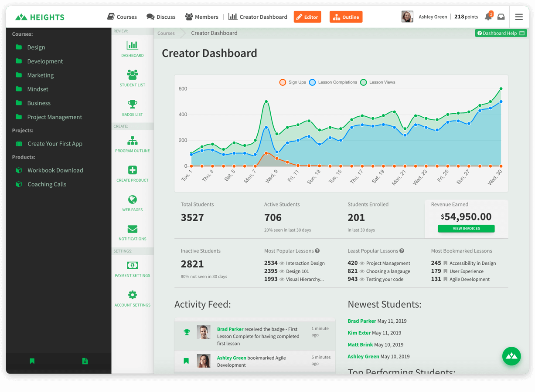Click Ashley Green's profile picture

pyautogui.click(x=407, y=17)
